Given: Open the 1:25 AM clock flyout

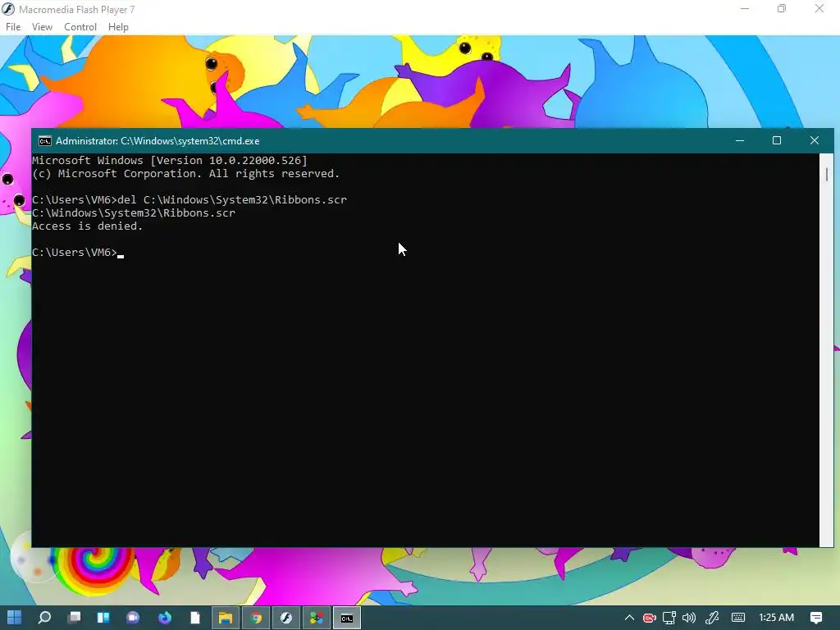Looking at the screenshot, I should pos(776,618).
